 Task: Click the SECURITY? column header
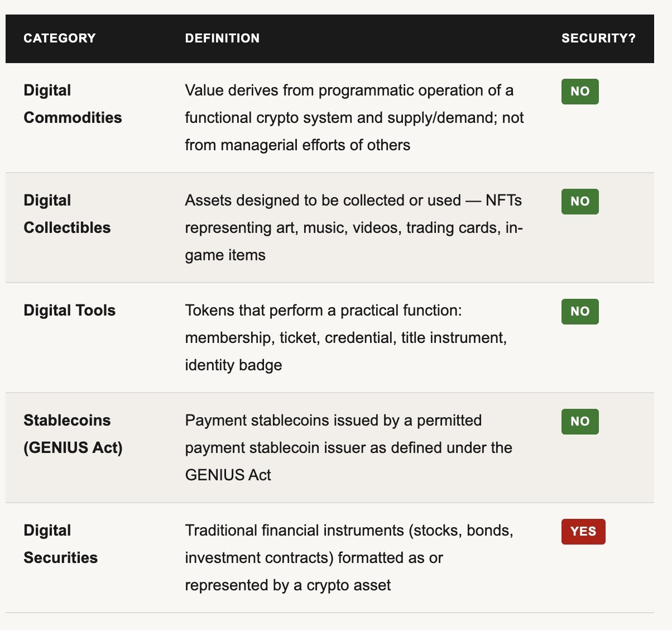click(x=598, y=38)
